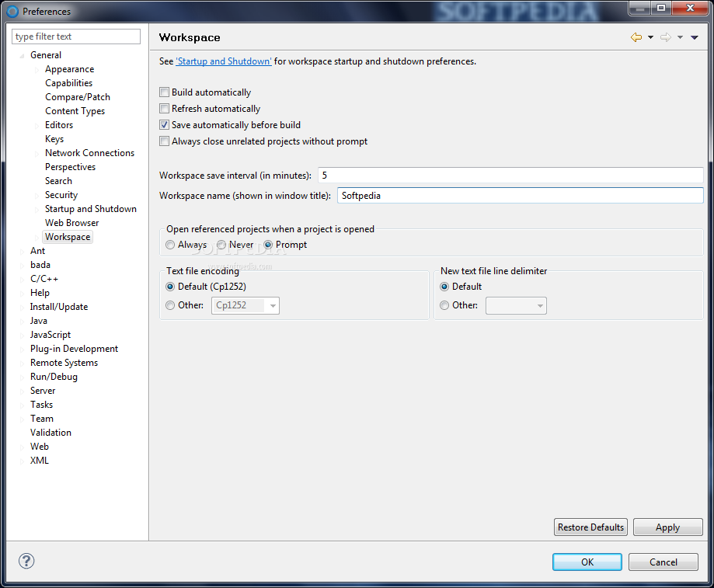Select Perspectives in the tree
The height and width of the screenshot is (588, 714).
(x=70, y=167)
